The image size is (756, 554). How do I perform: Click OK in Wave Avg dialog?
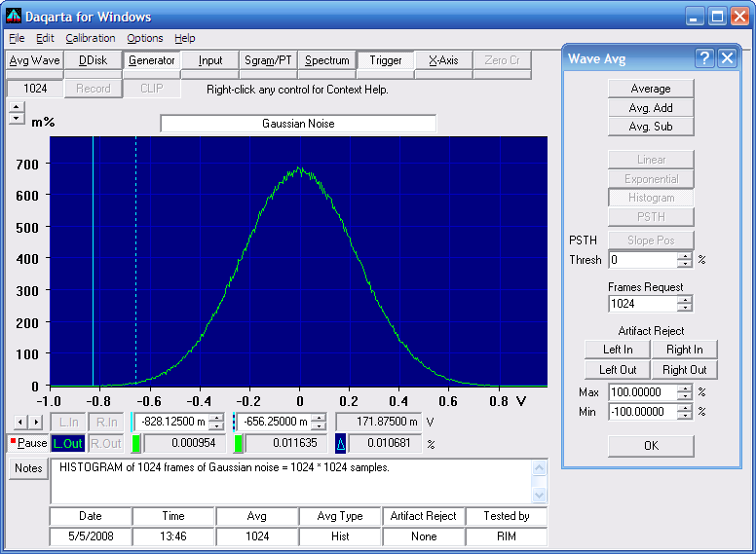point(651,446)
